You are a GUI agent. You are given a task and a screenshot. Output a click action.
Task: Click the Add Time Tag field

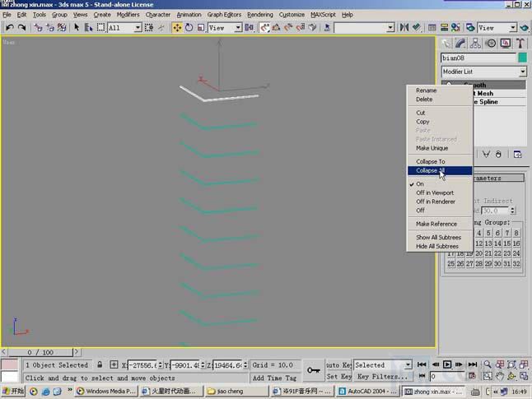pos(274,378)
